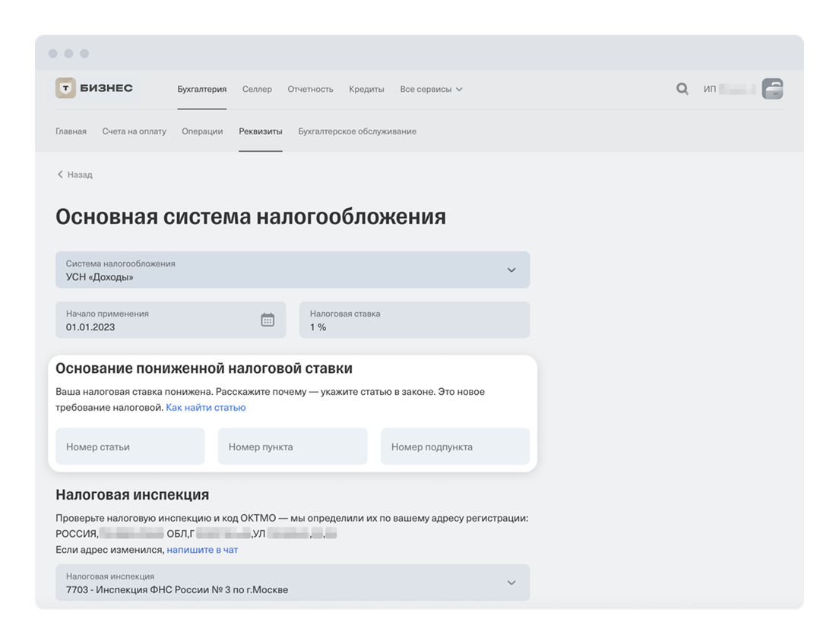This screenshot has height=644, width=839.
Task: Open the account profile avatar
Action: [x=772, y=89]
